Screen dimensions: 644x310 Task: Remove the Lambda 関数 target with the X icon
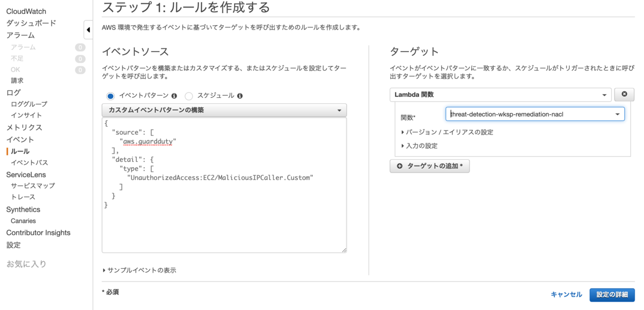[x=624, y=94]
